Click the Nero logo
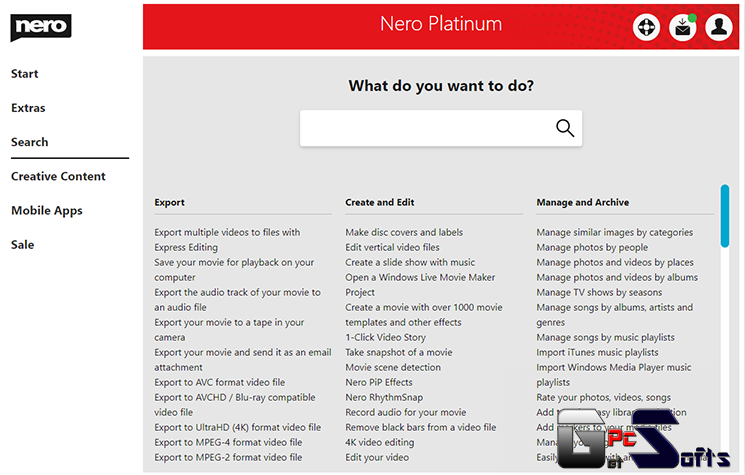Screen dimensions: 745x475 pos(41,27)
